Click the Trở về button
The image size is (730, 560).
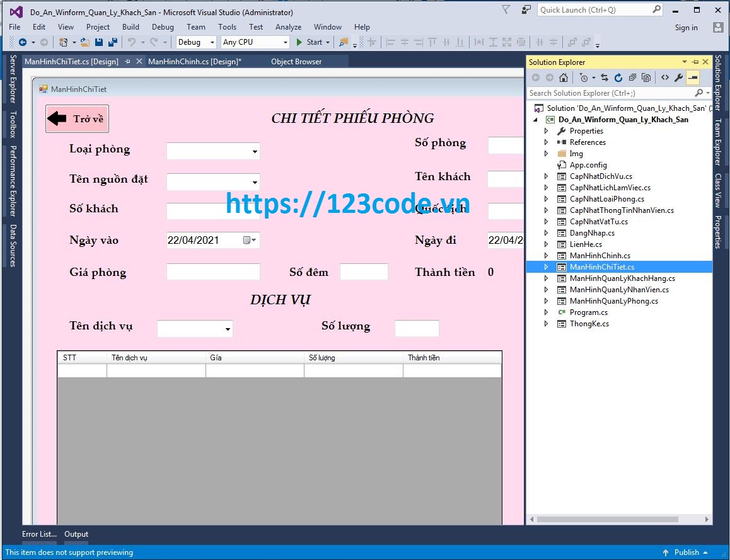77,118
